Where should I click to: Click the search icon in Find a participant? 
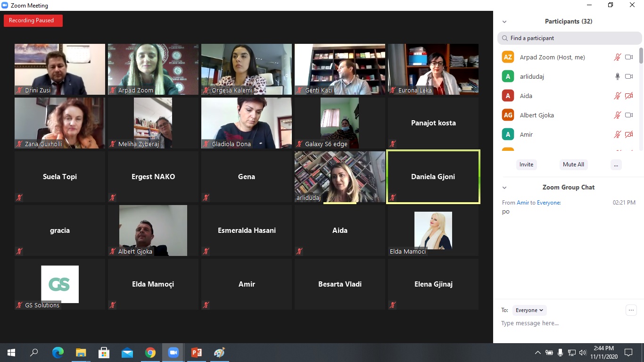pyautogui.click(x=505, y=38)
